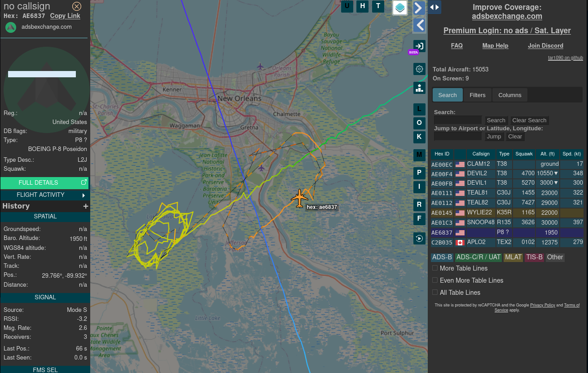588x373 pixels.
Task: Click the Jump button
Action: (x=494, y=137)
